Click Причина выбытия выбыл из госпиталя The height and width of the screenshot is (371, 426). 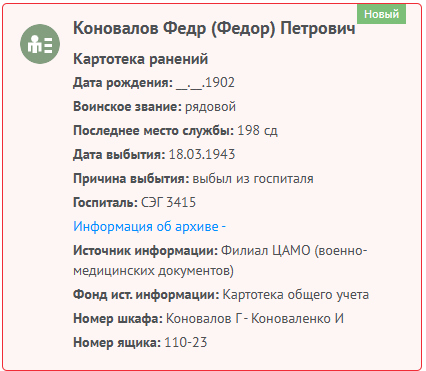193,178
